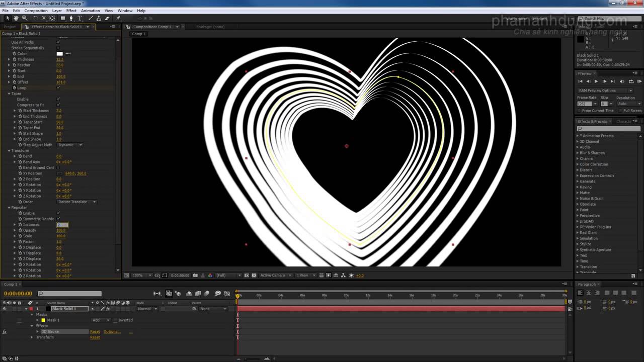Toggle the transparency grid icon
The width and height of the screenshot is (644, 362).
pos(254,276)
